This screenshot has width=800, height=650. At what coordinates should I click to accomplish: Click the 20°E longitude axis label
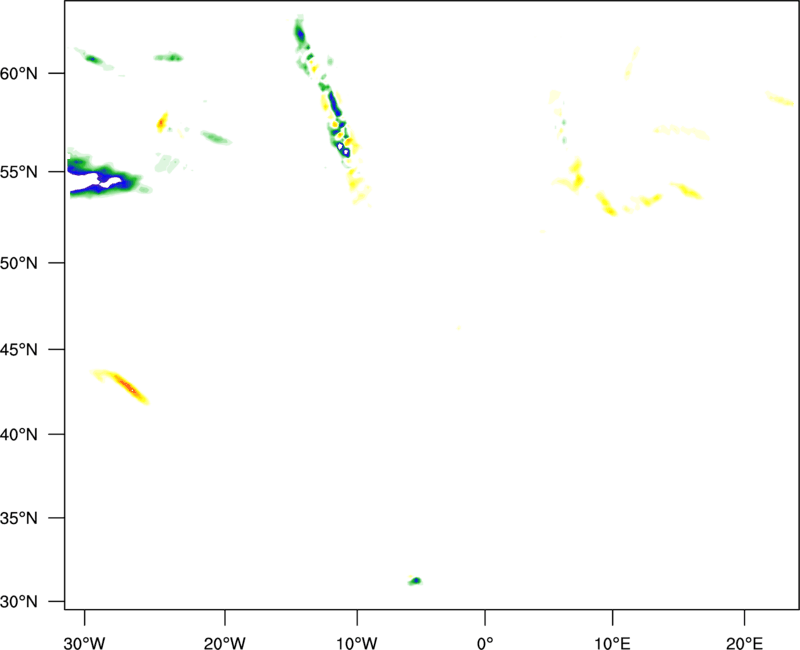pos(744,643)
